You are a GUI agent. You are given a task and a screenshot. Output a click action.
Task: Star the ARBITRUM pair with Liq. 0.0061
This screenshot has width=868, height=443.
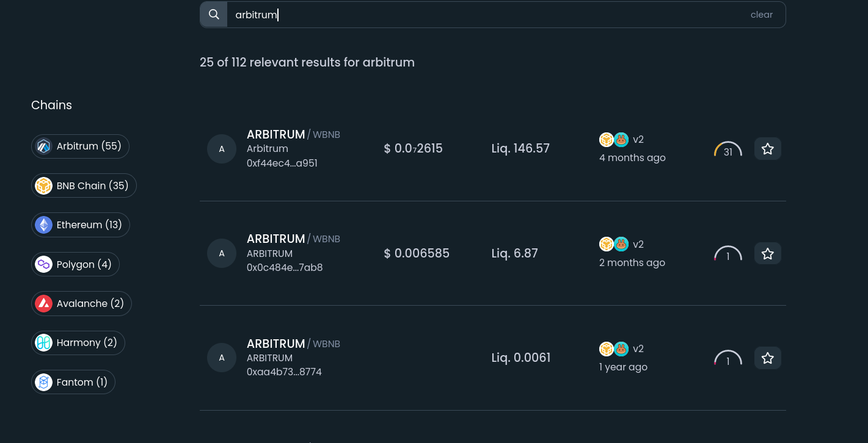(x=768, y=358)
